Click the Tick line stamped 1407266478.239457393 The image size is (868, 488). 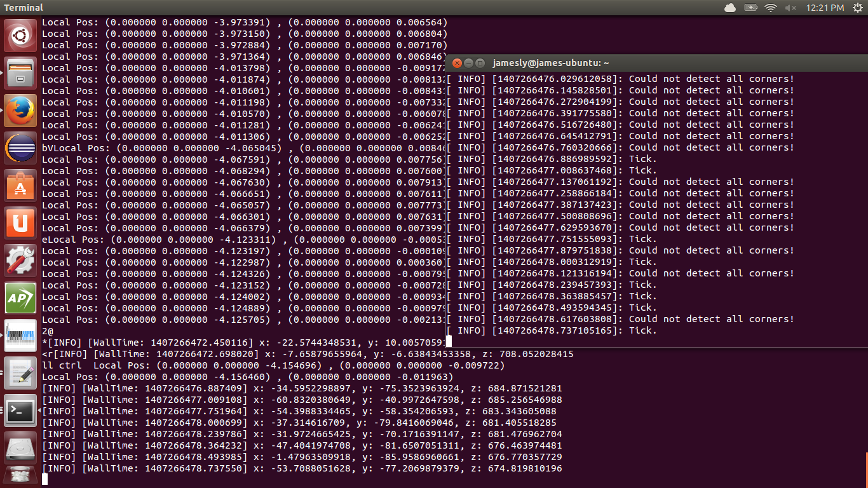552,285
